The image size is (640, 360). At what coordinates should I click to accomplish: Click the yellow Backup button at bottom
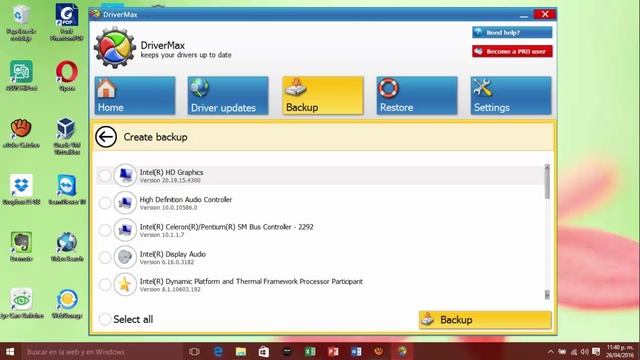485,320
